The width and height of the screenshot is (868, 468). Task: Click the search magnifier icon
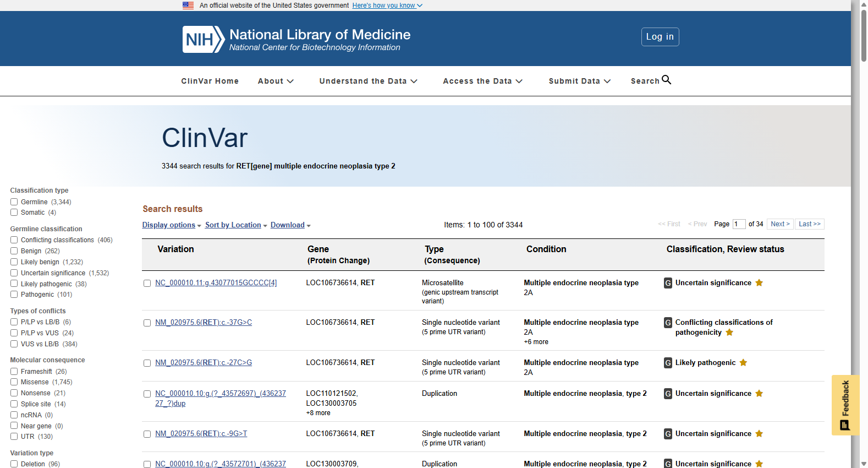666,80
